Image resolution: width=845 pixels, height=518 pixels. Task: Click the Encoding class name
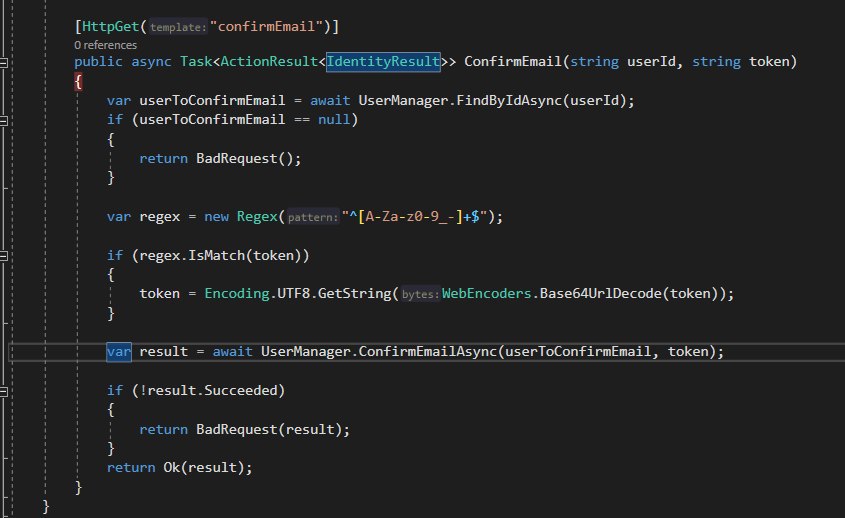[237, 294]
